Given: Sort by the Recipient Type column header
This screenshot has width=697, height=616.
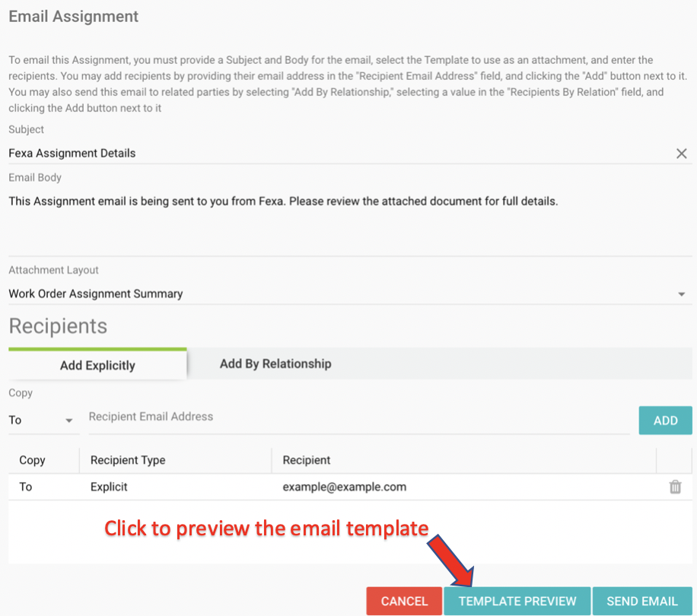Looking at the screenshot, I should 128,460.
